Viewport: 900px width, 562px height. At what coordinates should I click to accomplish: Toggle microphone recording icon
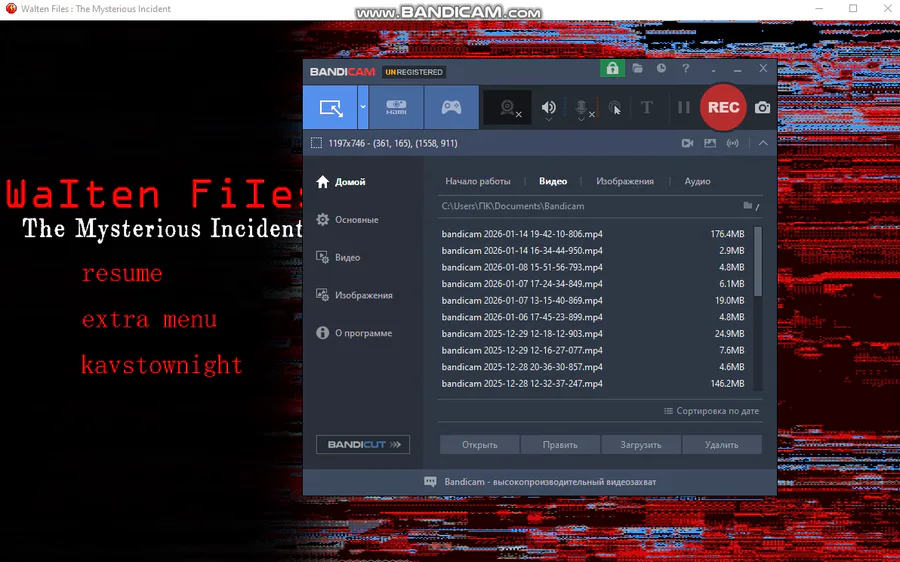click(x=582, y=108)
